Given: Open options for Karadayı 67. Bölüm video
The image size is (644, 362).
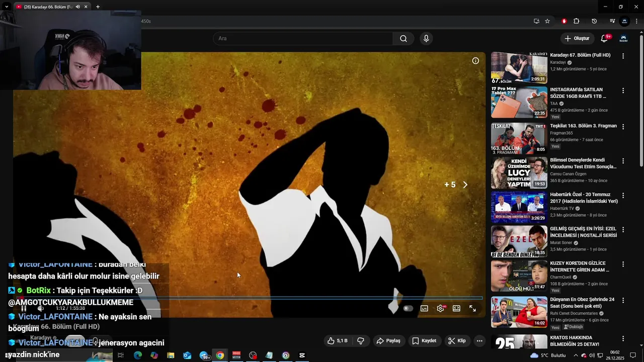Looking at the screenshot, I should [x=623, y=56].
